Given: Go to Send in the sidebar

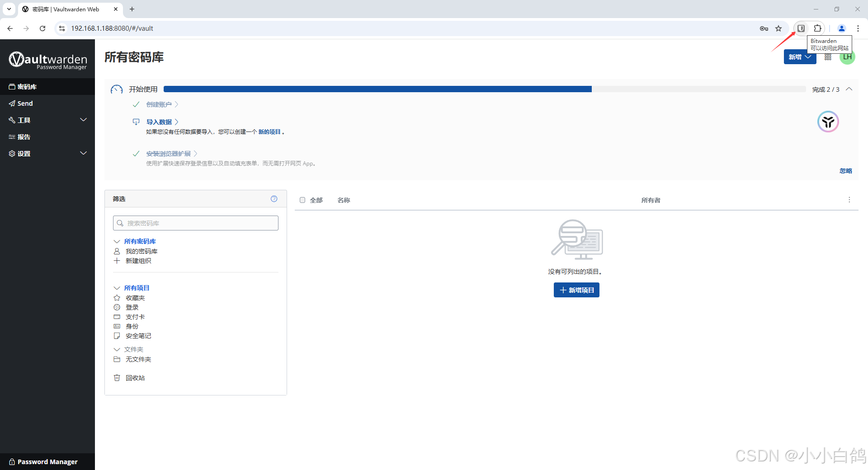Looking at the screenshot, I should 25,103.
